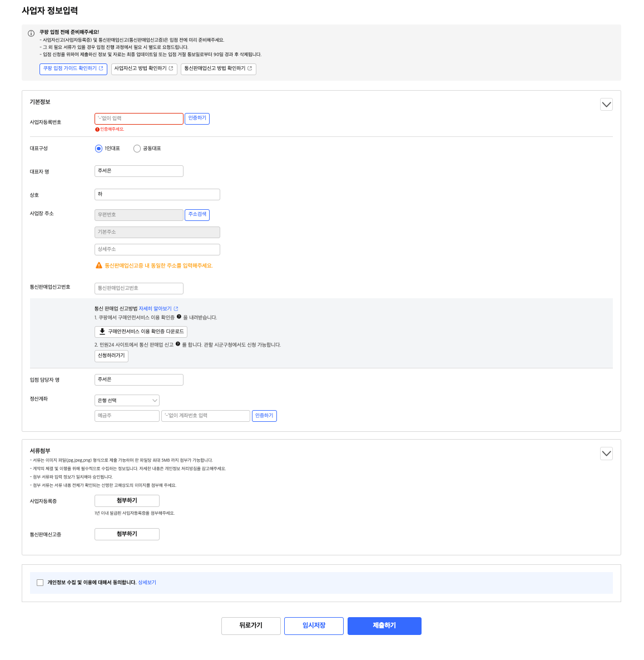Click 주소검색 button
This screenshot has width=644, height=660.
click(197, 215)
